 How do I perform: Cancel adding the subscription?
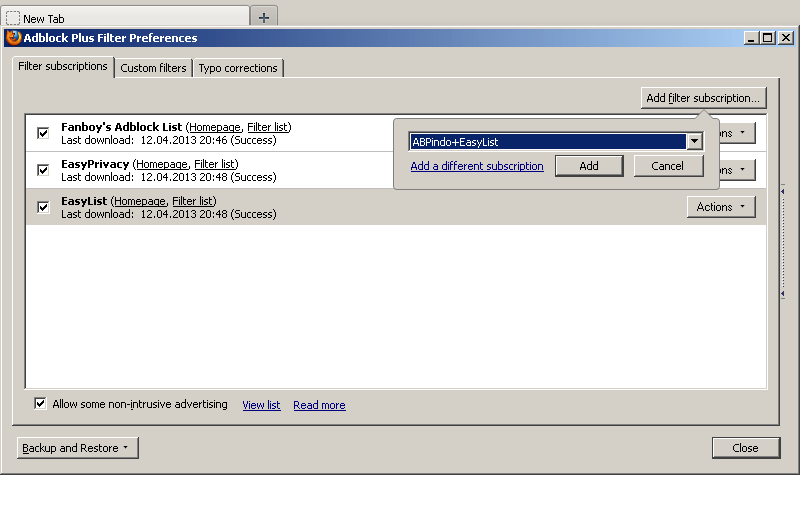tap(667, 166)
